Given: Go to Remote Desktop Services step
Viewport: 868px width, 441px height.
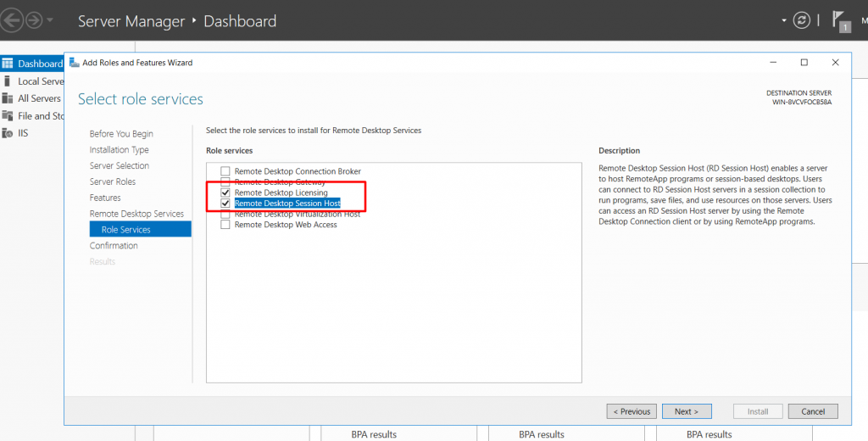Looking at the screenshot, I should pos(136,214).
